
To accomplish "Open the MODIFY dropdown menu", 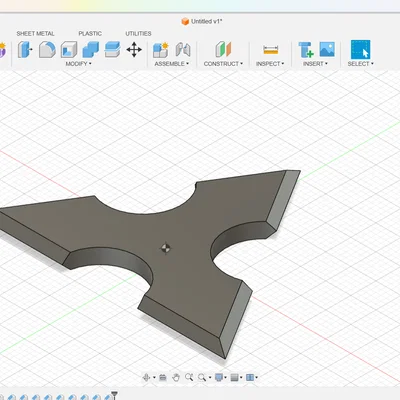I will coord(78,64).
